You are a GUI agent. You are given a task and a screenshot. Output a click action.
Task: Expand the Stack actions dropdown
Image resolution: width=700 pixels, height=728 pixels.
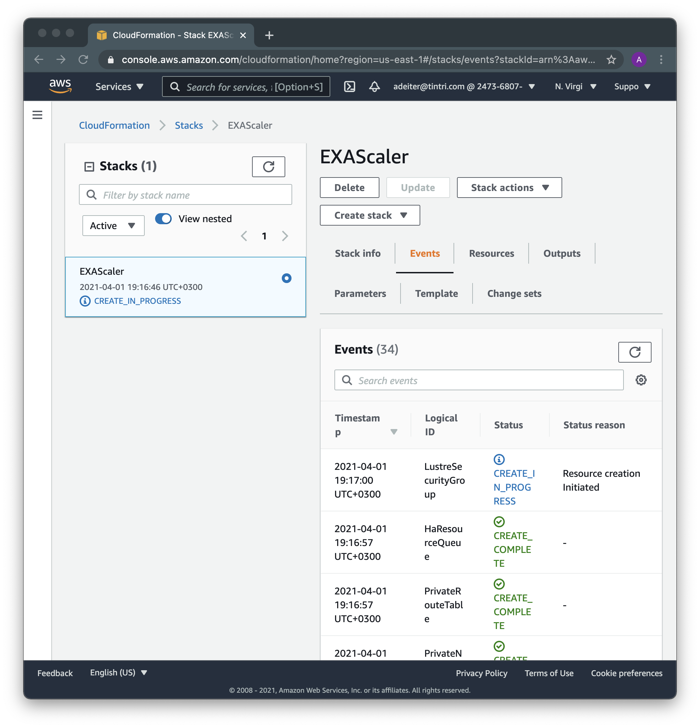point(509,188)
